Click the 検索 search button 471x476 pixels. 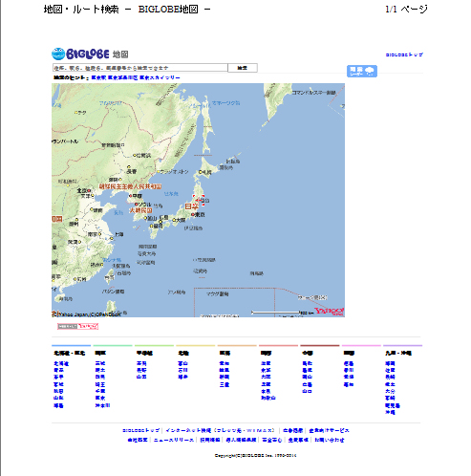[x=243, y=68]
